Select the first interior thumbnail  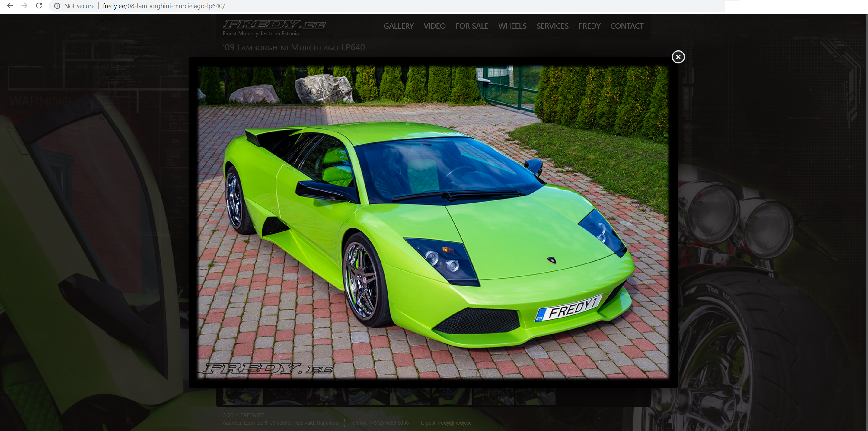(x=243, y=396)
